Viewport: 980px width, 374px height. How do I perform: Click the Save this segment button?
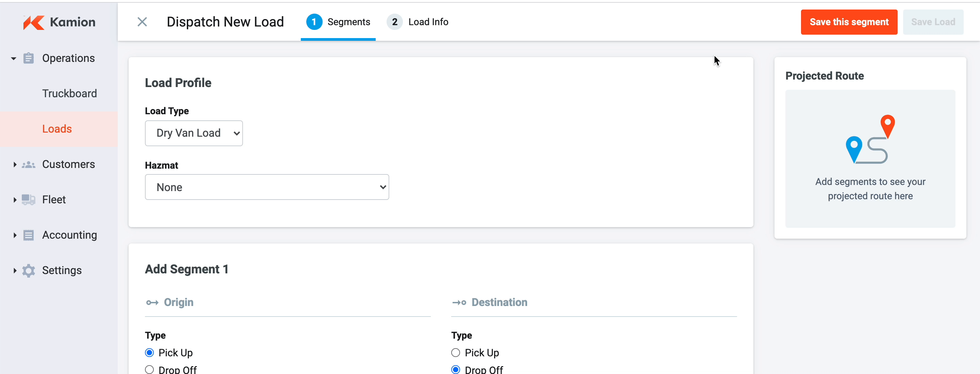(849, 22)
